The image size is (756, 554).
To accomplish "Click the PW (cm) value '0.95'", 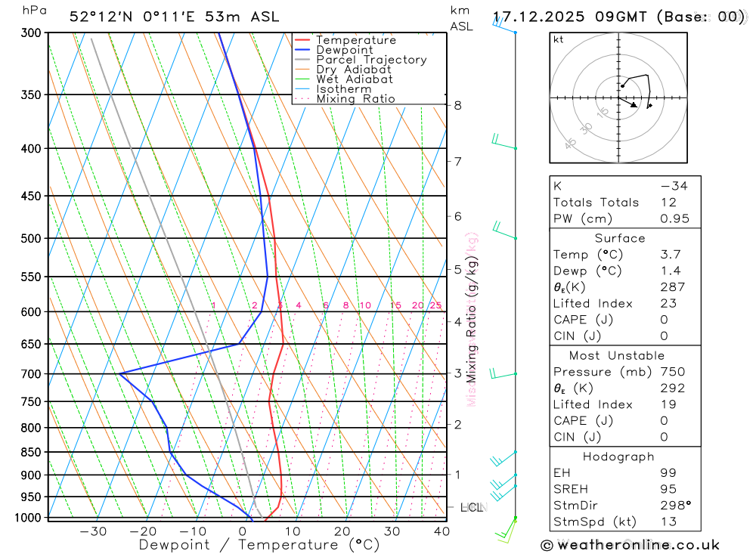I will (674, 219).
